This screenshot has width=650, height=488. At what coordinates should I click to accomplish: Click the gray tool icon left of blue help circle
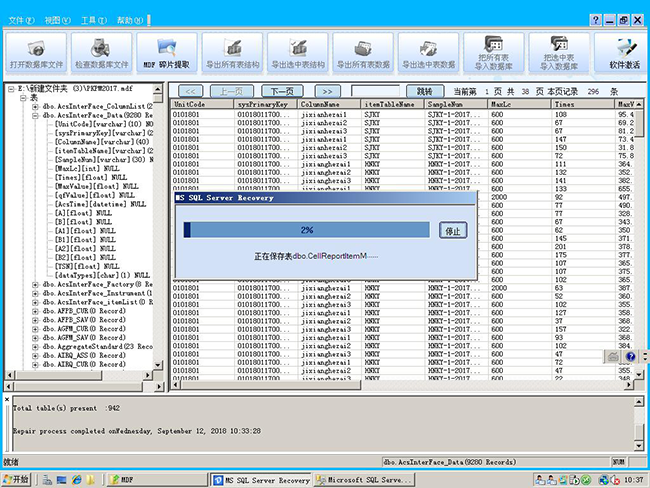point(614,357)
